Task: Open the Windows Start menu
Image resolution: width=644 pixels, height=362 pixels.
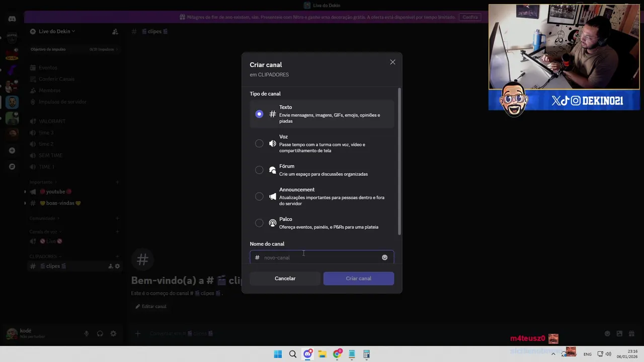Action: (278, 354)
